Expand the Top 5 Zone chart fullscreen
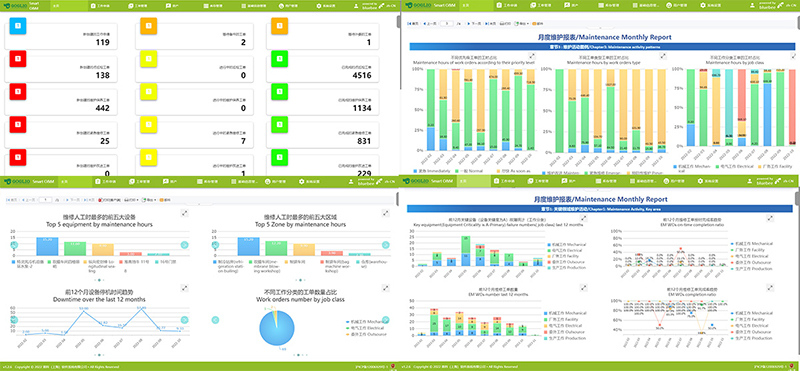800x371 pixels. coord(386,213)
